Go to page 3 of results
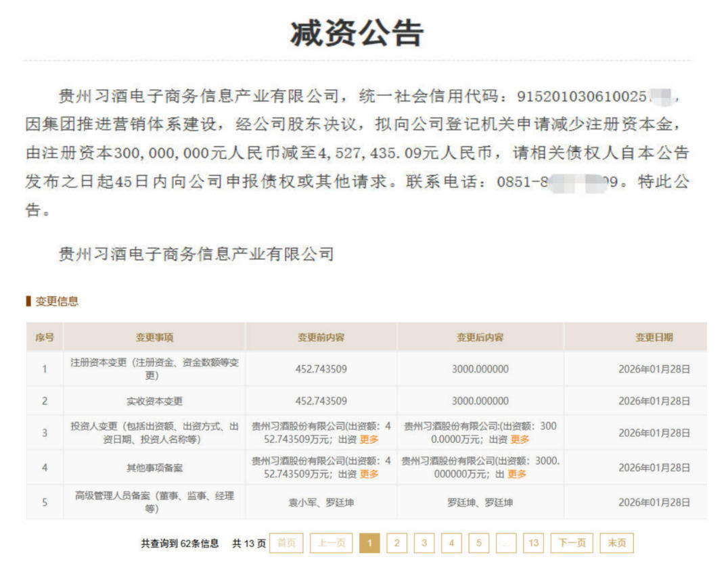The image size is (728, 572). pos(424,543)
